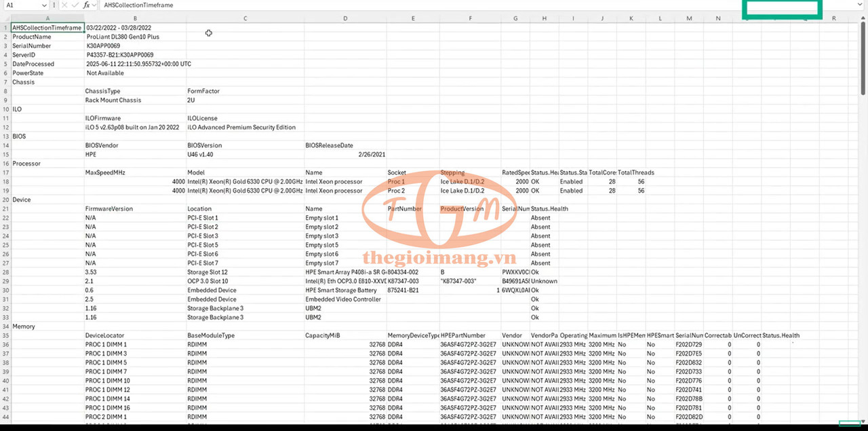Click the Cancel (X) formula bar icon

tap(64, 5)
